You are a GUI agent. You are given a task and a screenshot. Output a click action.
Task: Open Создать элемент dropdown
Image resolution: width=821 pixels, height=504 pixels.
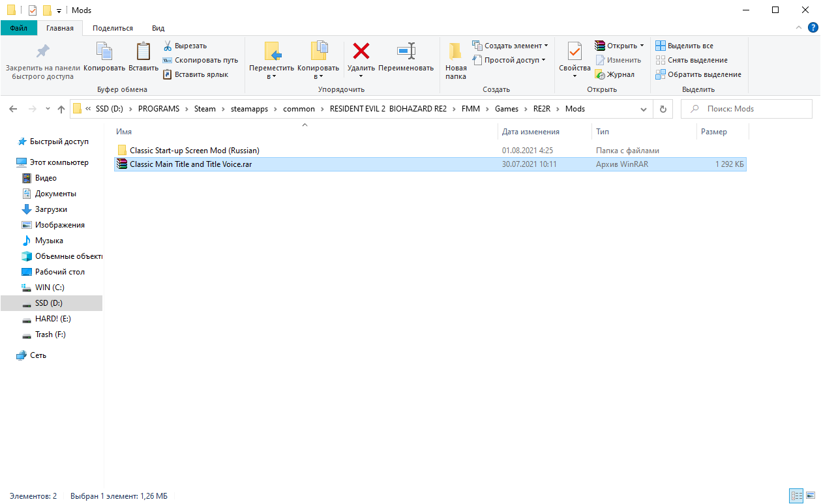click(510, 46)
